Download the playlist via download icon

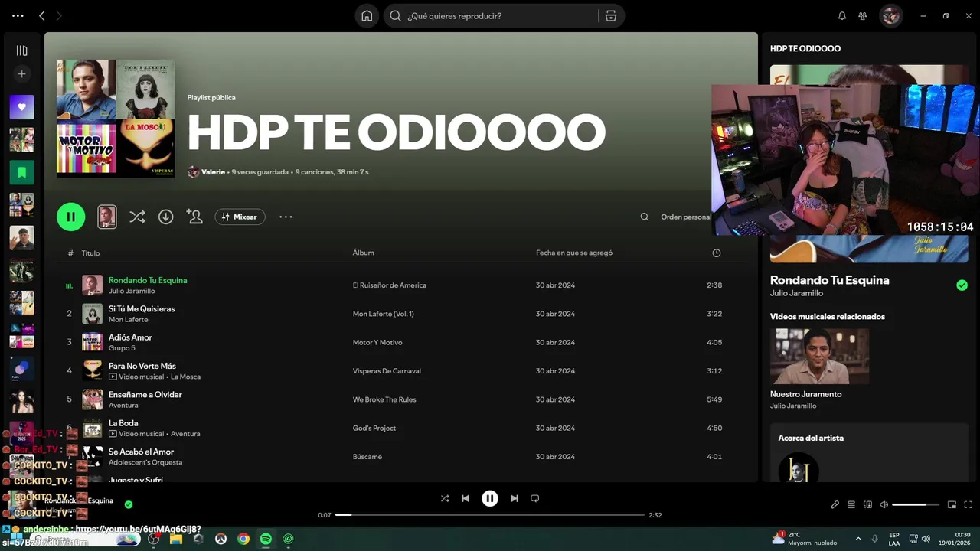(165, 217)
